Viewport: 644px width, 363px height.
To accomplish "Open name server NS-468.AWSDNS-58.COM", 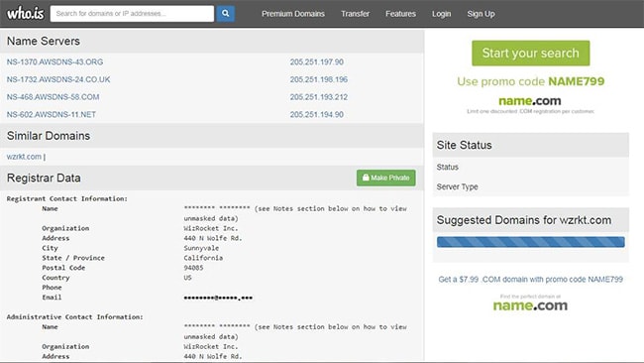I will coord(53,97).
